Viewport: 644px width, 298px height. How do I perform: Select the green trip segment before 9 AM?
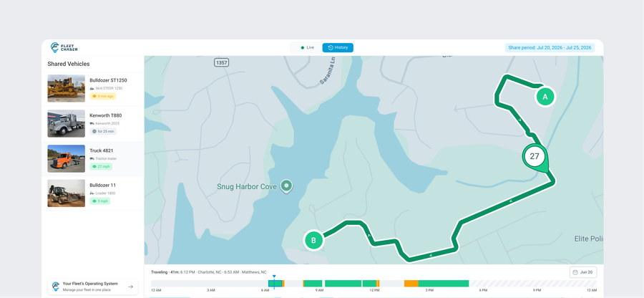tap(313, 284)
